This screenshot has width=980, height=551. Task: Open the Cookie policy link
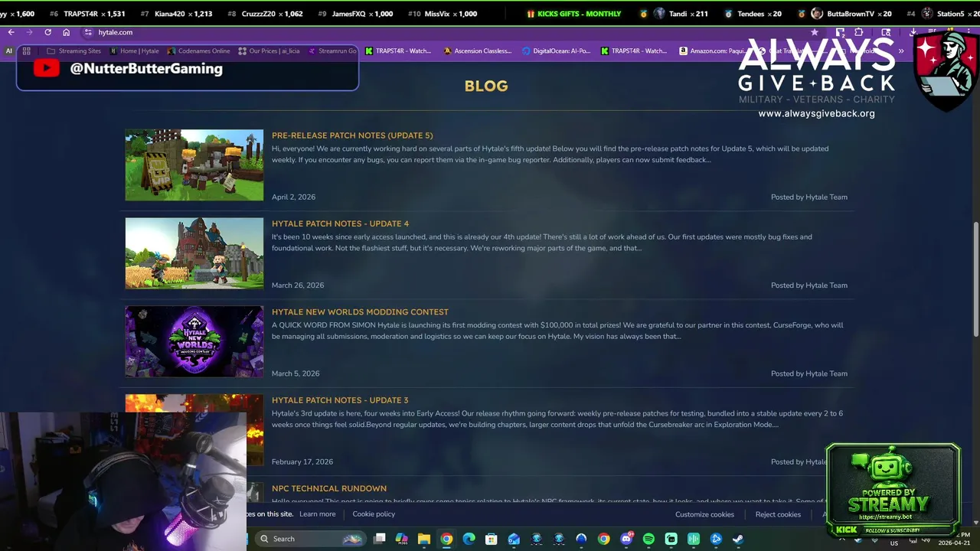374,514
